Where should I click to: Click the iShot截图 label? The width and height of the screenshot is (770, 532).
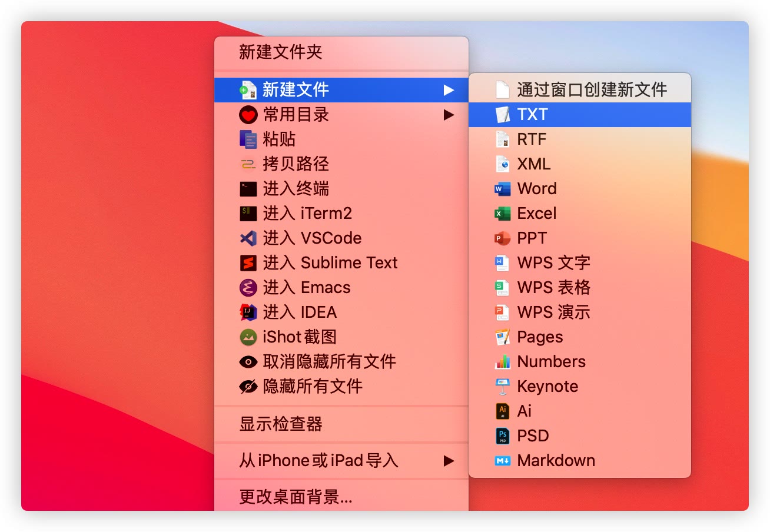coord(300,337)
